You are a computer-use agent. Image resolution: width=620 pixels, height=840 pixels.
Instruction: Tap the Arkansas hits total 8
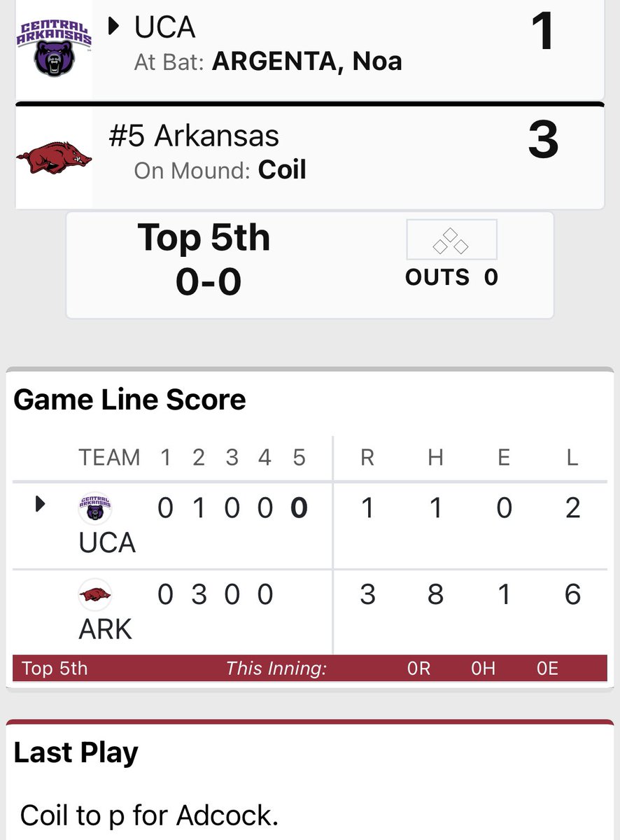click(x=435, y=594)
